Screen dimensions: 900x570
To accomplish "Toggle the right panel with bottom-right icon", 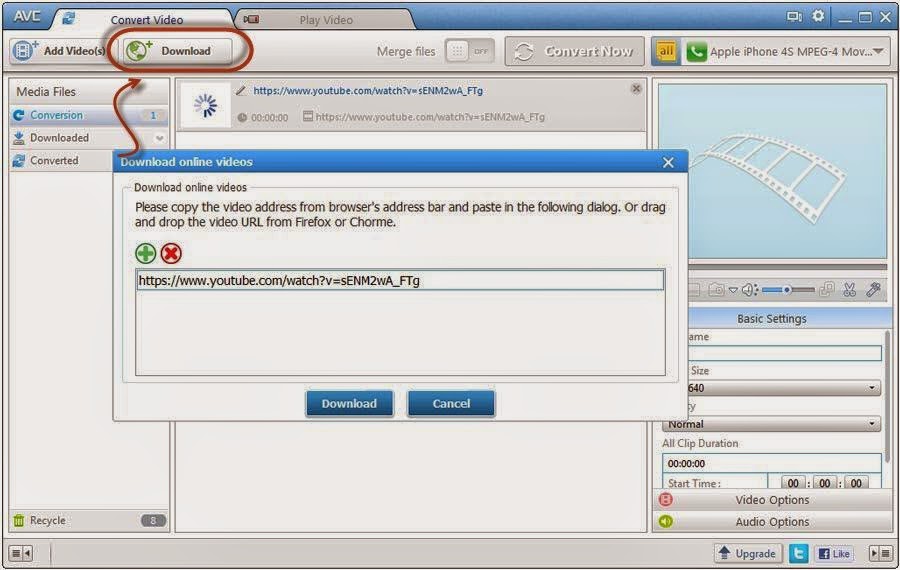I will tap(880, 553).
